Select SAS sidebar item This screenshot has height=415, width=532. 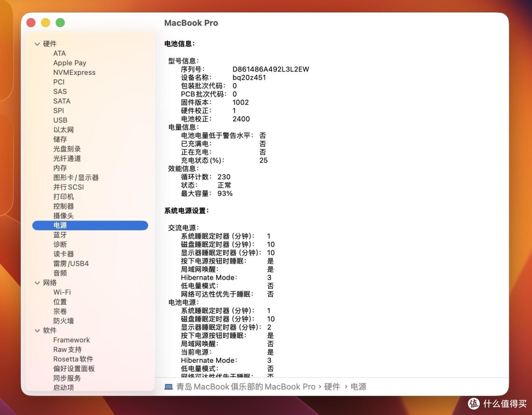tap(60, 92)
